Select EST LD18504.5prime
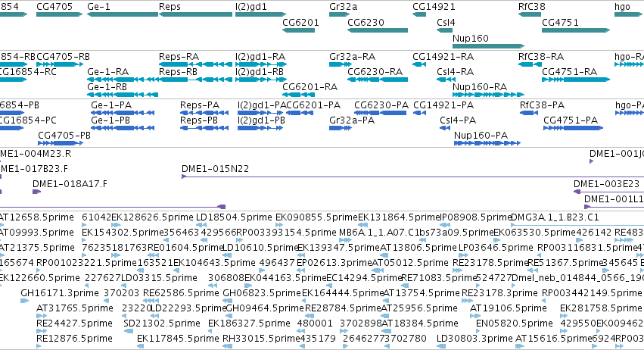 201,225
